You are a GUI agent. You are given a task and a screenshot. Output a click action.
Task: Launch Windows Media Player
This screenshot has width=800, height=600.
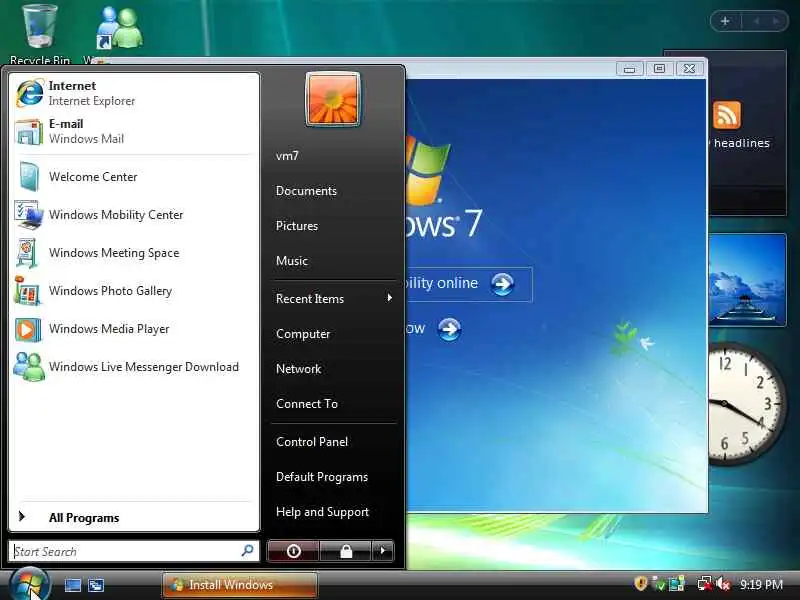click(x=134, y=329)
